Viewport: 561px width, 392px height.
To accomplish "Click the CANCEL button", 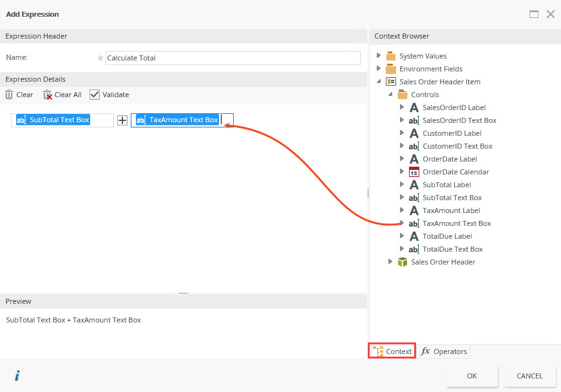I will point(529,376).
